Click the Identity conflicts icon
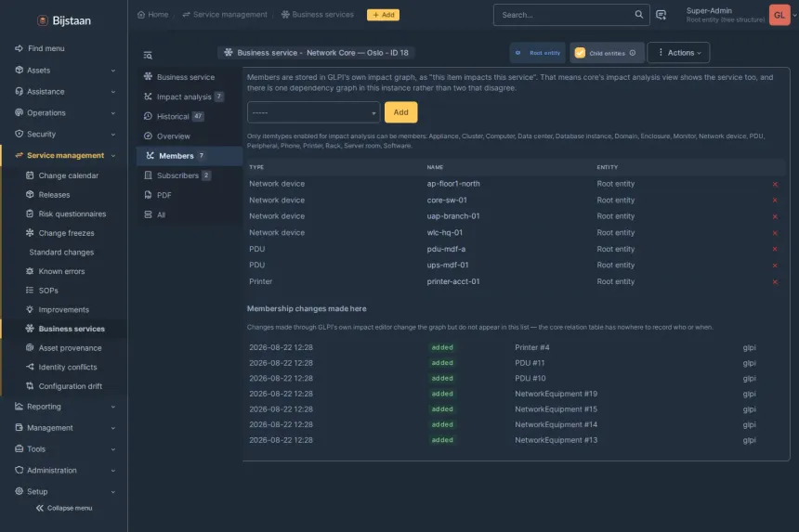The height and width of the screenshot is (532, 799). pos(30,367)
